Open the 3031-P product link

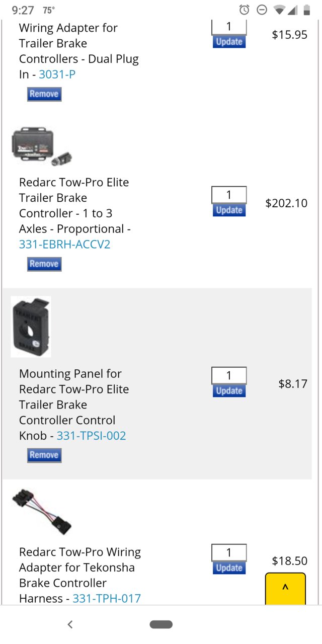[57, 74]
